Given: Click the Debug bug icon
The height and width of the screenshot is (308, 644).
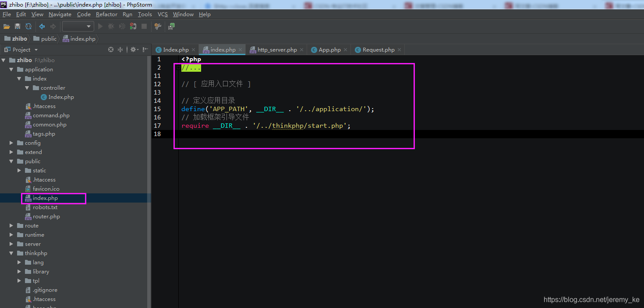Looking at the screenshot, I should [111, 27].
